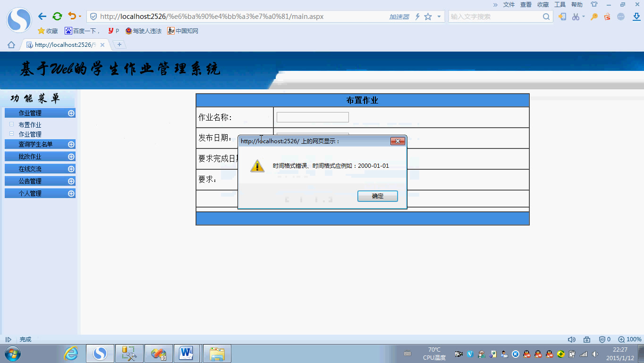Click the send-to-phone icon
Screen dimensions: 644x363
(562, 17)
